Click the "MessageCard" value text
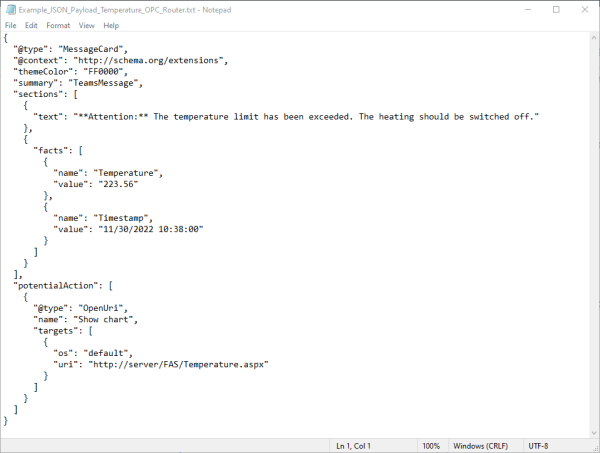Image resolution: width=600 pixels, height=453 pixels. coord(91,49)
